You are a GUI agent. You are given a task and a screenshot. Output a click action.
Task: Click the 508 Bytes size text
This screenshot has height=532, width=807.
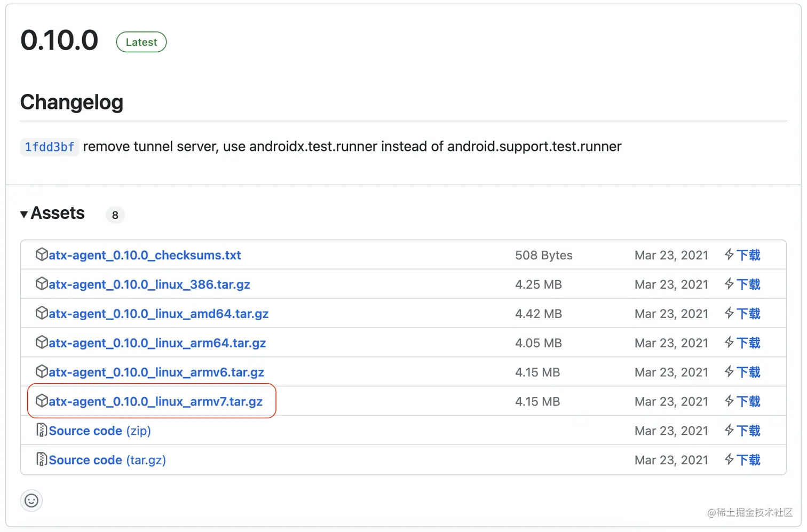tap(544, 255)
